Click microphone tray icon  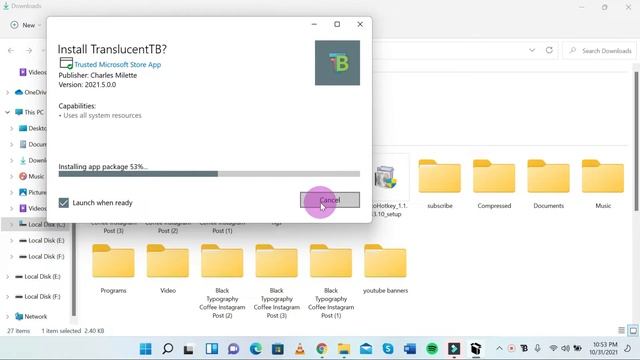click(538, 348)
